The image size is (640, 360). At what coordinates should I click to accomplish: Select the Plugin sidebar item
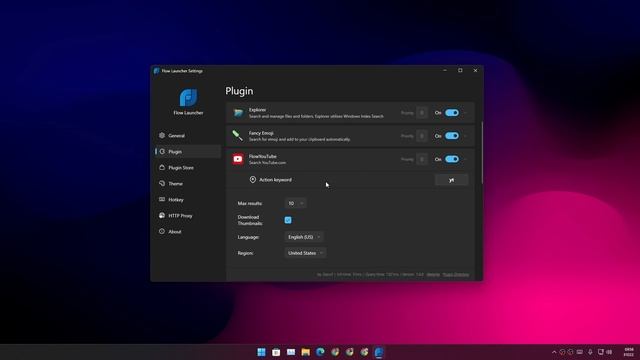(x=188, y=151)
